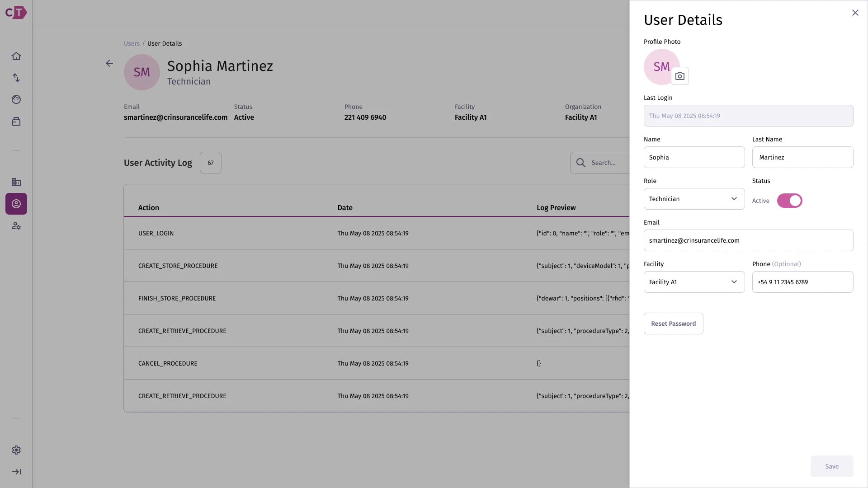Click the Last Login field

click(748, 116)
